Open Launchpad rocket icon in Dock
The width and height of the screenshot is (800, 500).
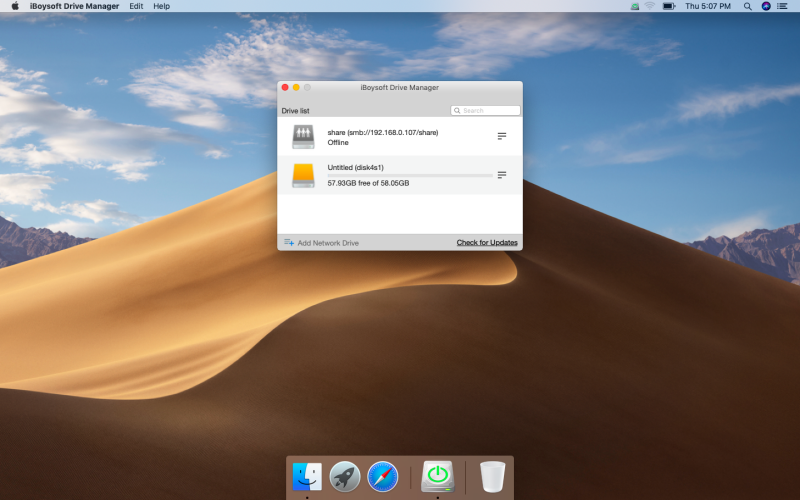pos(345,476)
